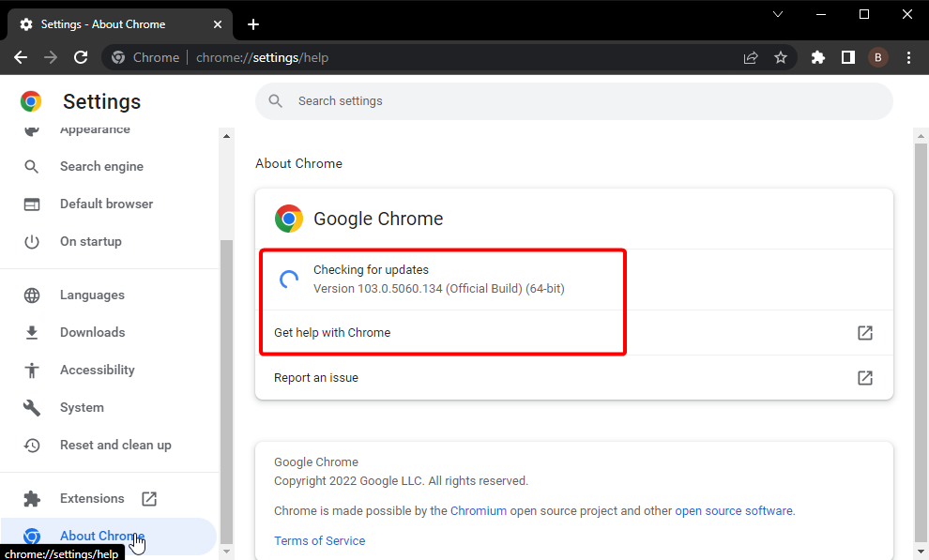Bookmark this page with the star icon
Viewport: 929px width, 560px height.
pos(781,57)
